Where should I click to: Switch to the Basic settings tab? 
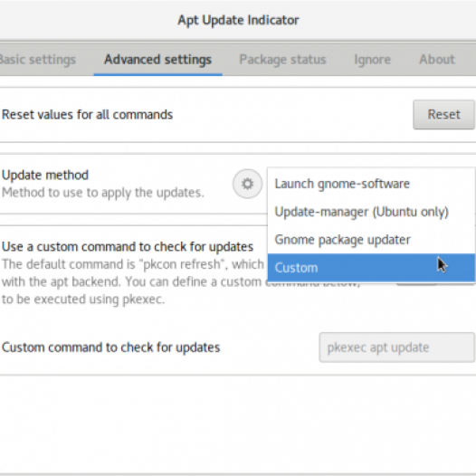37,60
